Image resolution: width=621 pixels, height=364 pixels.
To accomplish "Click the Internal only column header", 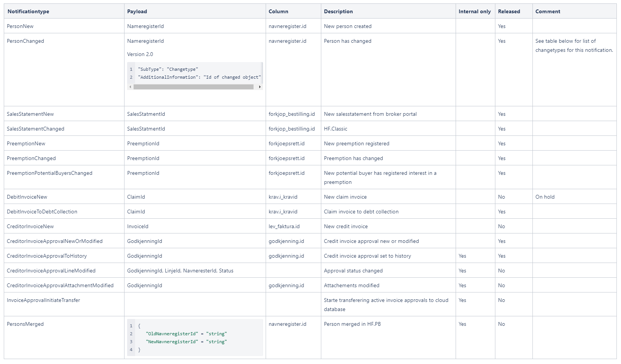I will [x=475, y=11].
